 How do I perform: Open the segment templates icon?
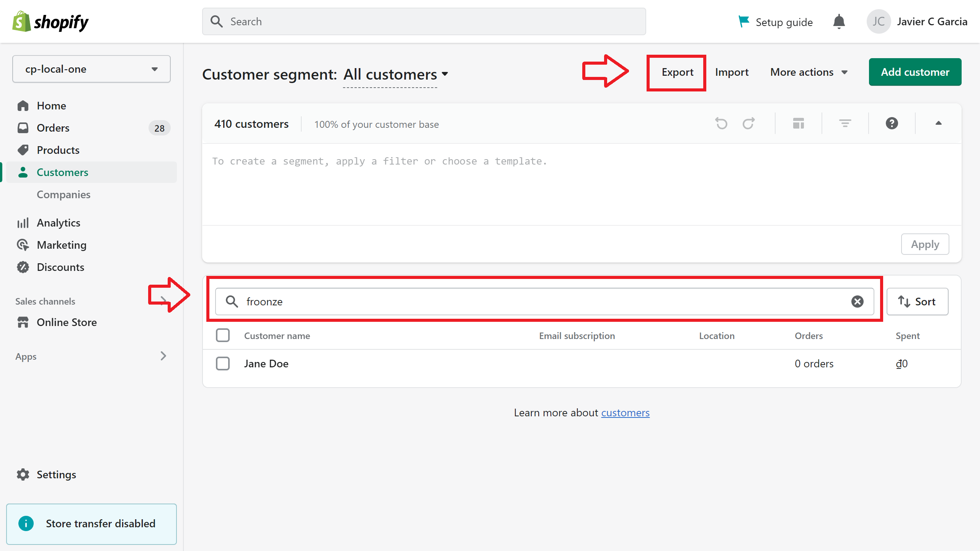[798, 123]
